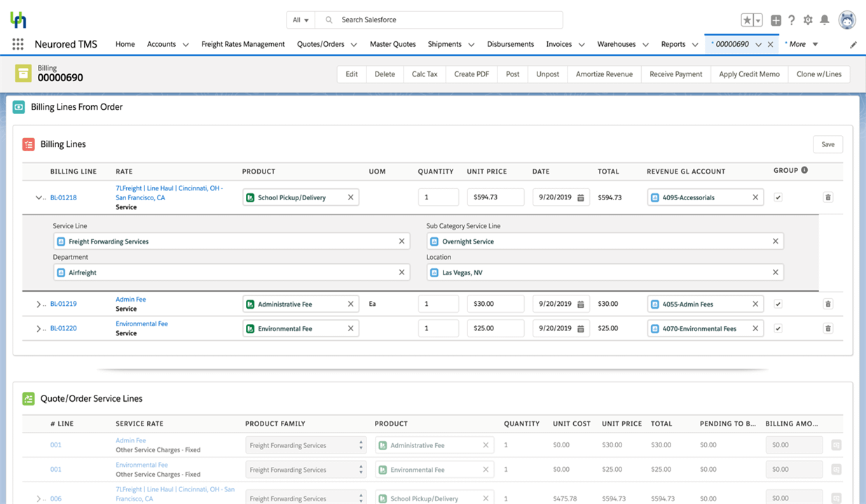Open the search scope All dropdown

coord(301,20)
